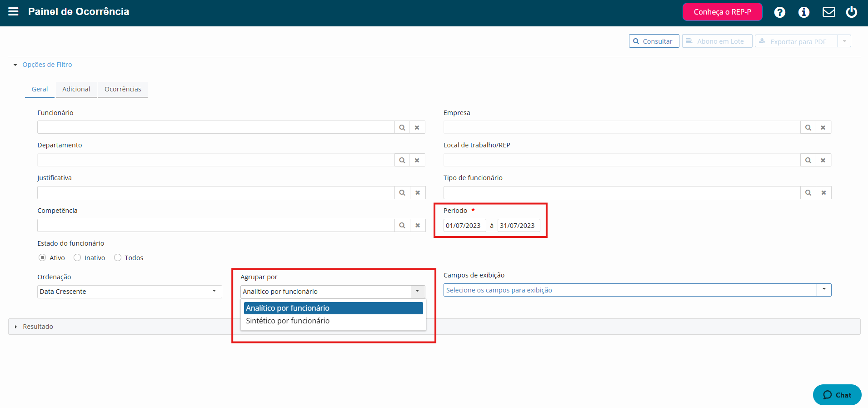Search Local de trabalho/REP with magnifier
This screenshot has height=408, width=868.
coord(808,160)
